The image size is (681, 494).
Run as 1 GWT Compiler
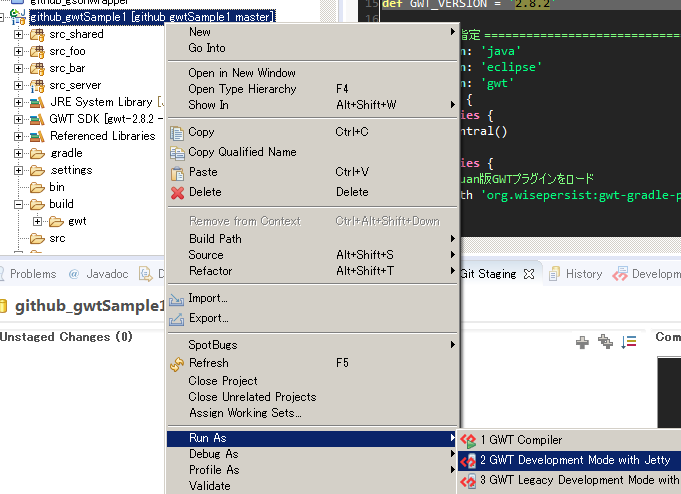coord(569,440)
